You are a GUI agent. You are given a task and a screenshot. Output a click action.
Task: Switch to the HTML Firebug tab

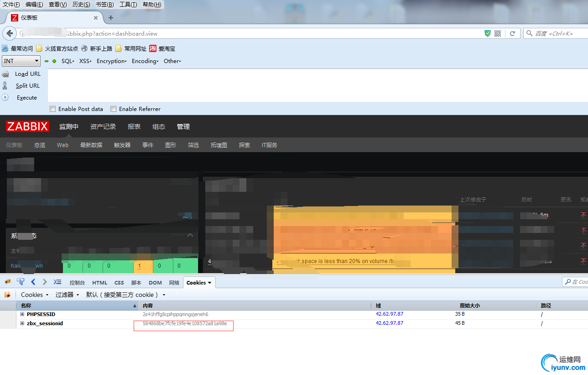[x=100, y=283]
